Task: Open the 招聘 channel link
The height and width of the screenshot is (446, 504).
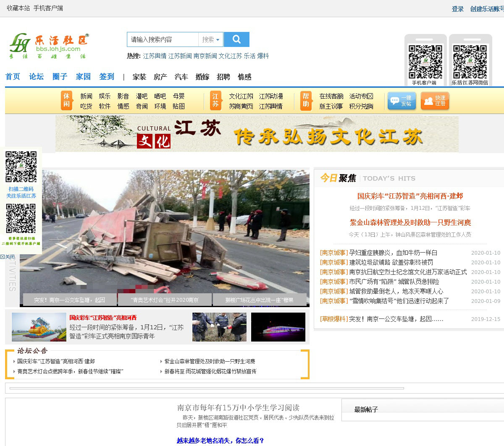Action: pyautogui.click(x=223, y=77)
